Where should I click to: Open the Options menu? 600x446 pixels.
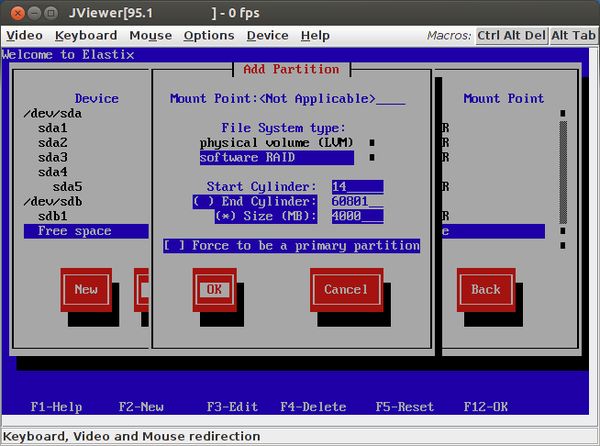pos(209,36)
